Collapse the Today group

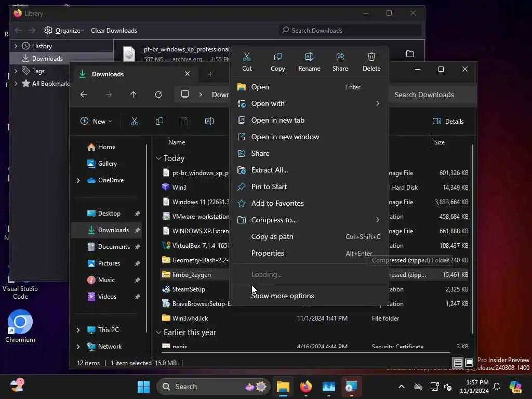point(158,158)
